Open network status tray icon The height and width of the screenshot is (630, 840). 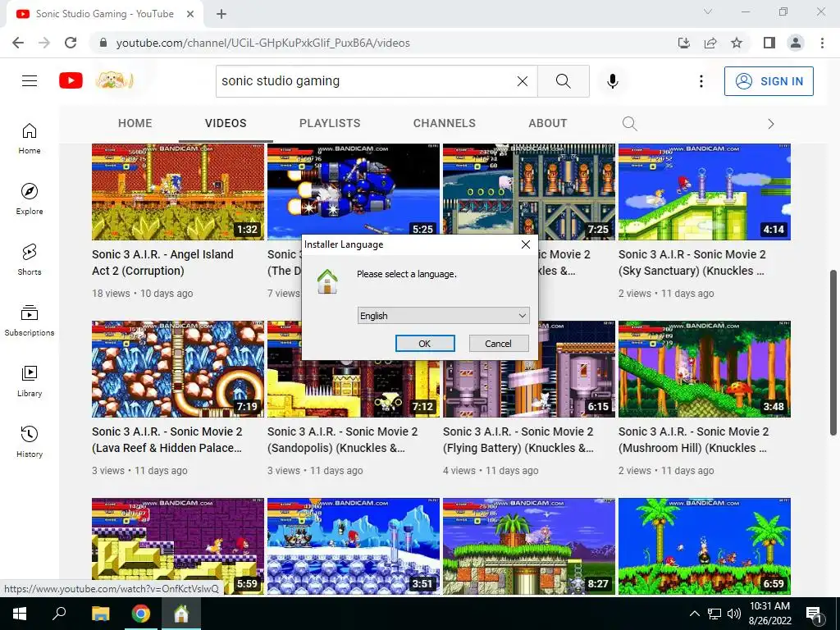714,614
